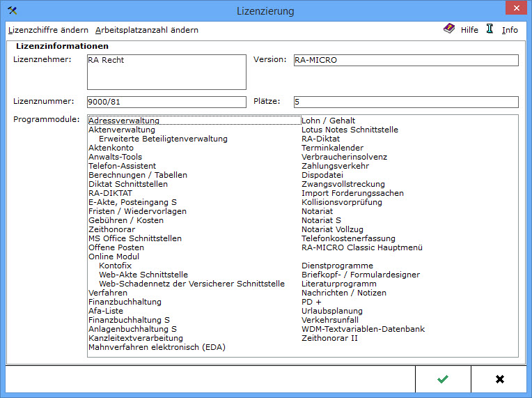Select Telefonkostenerfassung module
This screenshot has width=532, height=398.
tap(348, 238)
